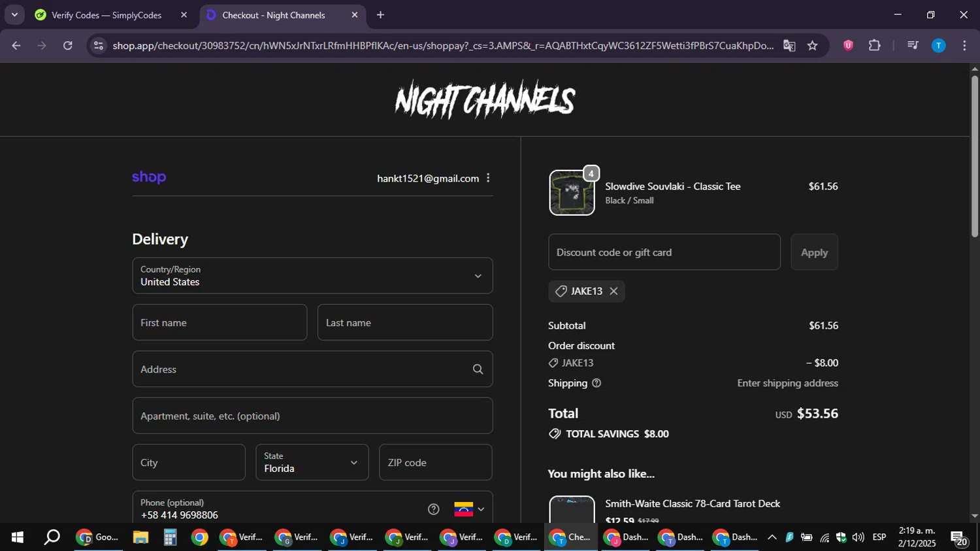This screenshot has width=980, height=551.
Task: Close the Verify Codes — SimplyCodes tab
Action: click(184, 15)
